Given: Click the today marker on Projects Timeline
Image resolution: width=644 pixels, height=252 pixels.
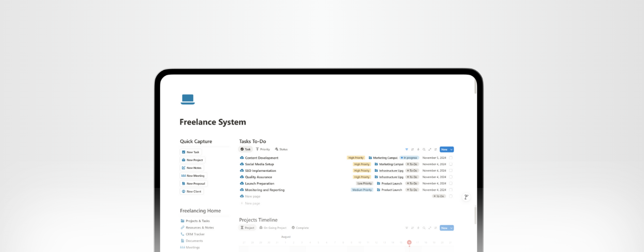Looking at the screenshot, I should 409,242.
